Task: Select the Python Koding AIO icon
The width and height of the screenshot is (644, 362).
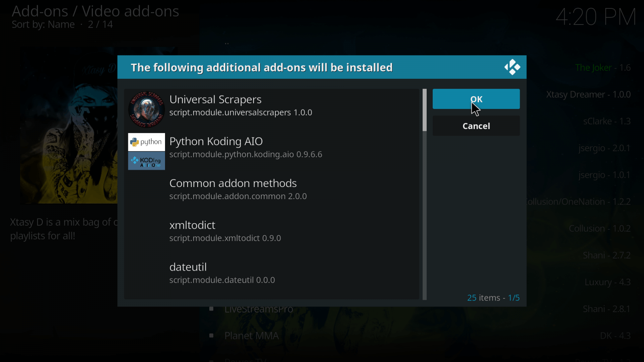Action: pyautogui.click(x=147, y=151)
